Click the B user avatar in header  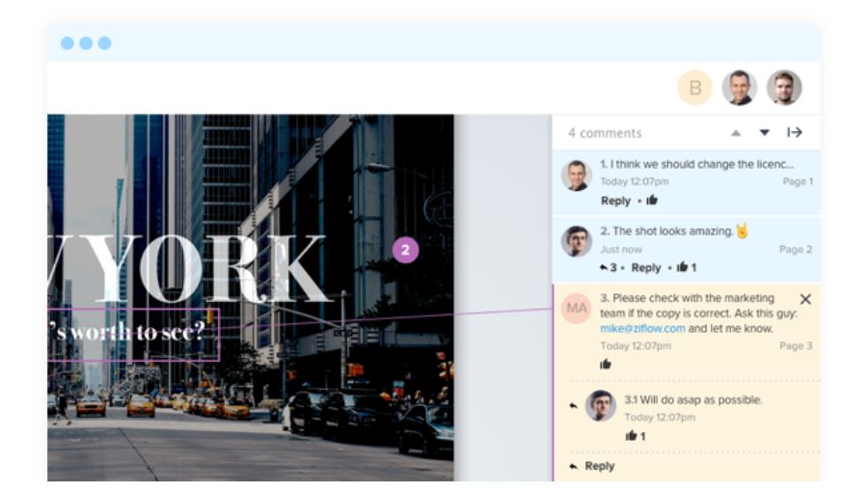694,88
